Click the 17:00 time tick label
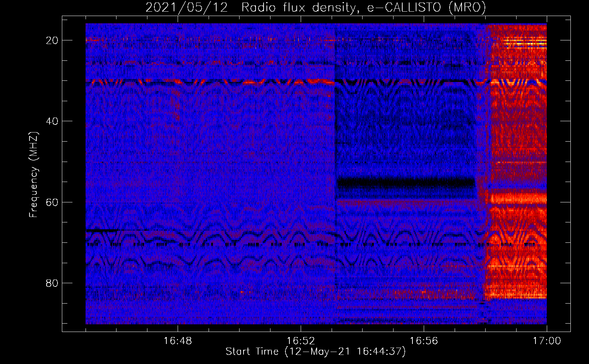This screenshot has width=589, height=364. click(547, 341)
